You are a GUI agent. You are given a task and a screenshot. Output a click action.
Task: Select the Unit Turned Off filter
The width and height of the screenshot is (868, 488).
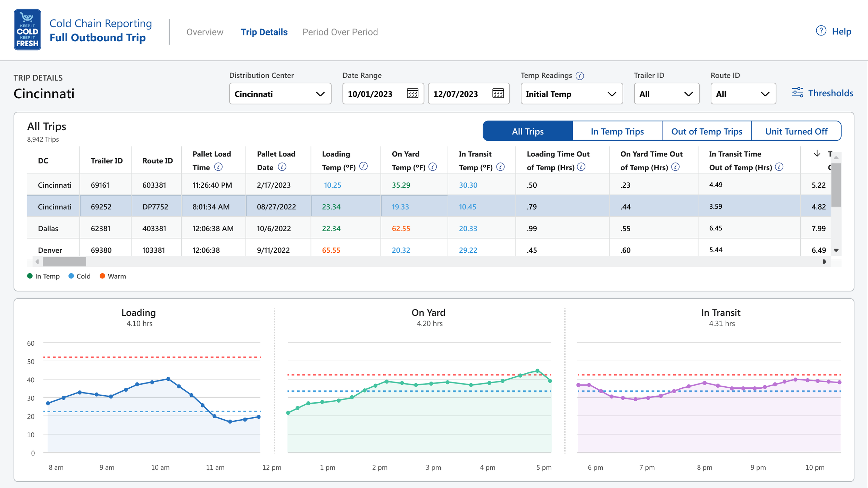coord(796,131)
